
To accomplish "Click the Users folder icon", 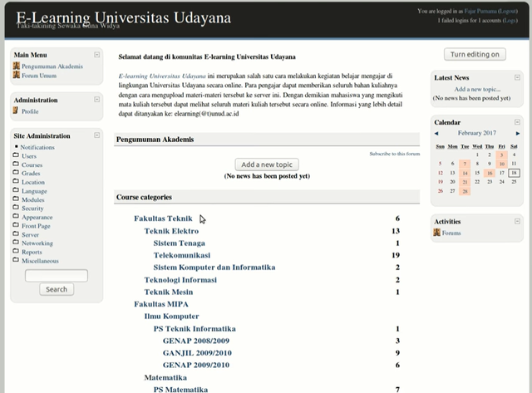I will pyautogui.click(x=16, y=155).
